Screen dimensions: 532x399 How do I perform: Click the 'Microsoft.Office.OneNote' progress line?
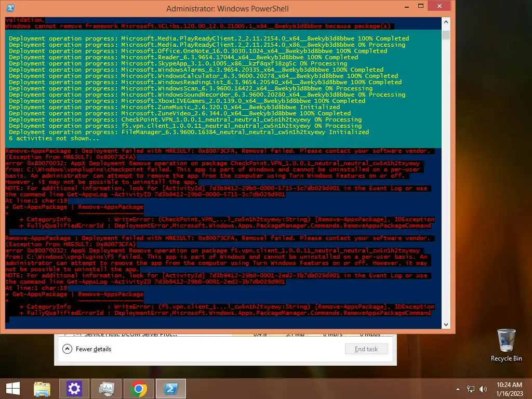[198, 51]
